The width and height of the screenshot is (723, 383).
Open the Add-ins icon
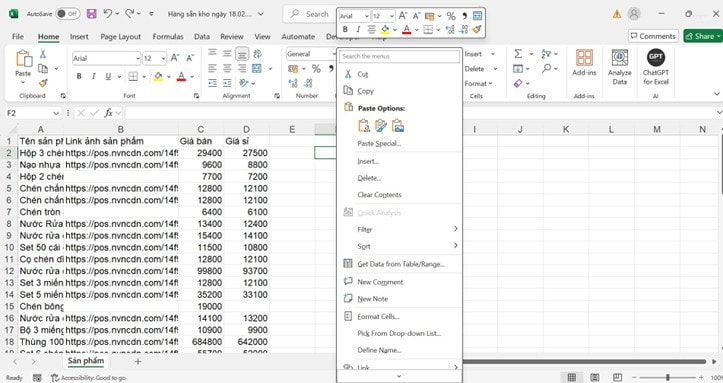584,58
